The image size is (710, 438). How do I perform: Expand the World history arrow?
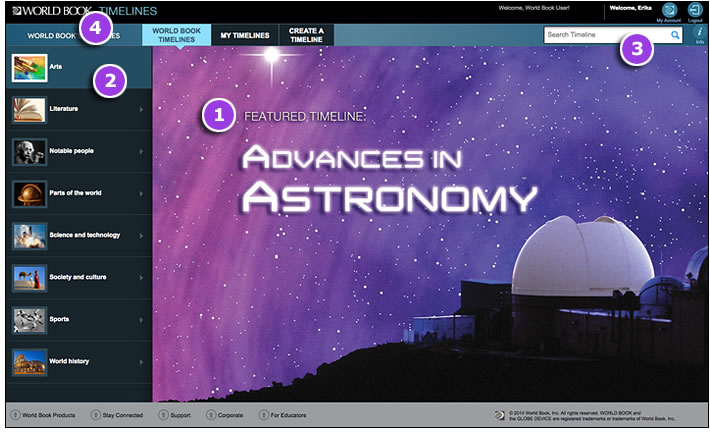(x=141, y=361)
